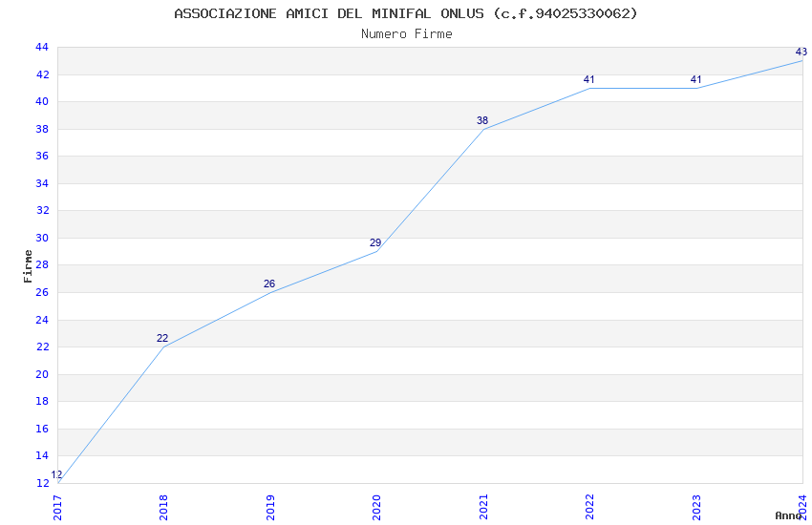This screenshot has height=525, width=812.
Task: Click the y-axis tick label 44
Action: pos(42,47)
